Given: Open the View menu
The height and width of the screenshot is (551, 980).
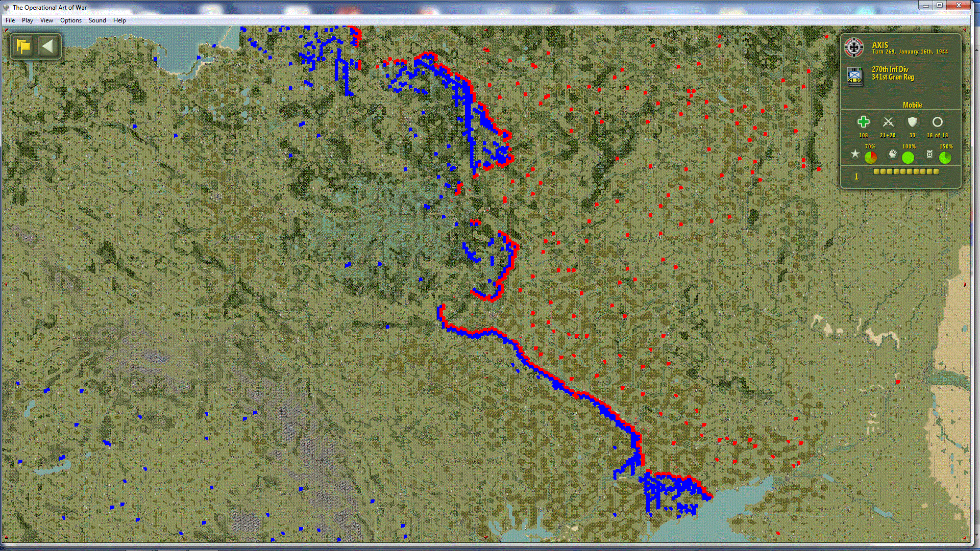Looking at the screenshot, I should pos(46,20).
